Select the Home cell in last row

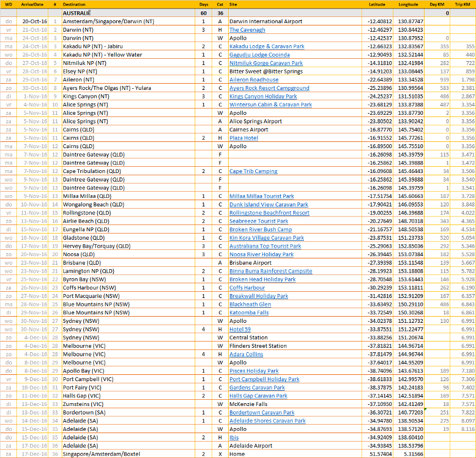[237, 454]
